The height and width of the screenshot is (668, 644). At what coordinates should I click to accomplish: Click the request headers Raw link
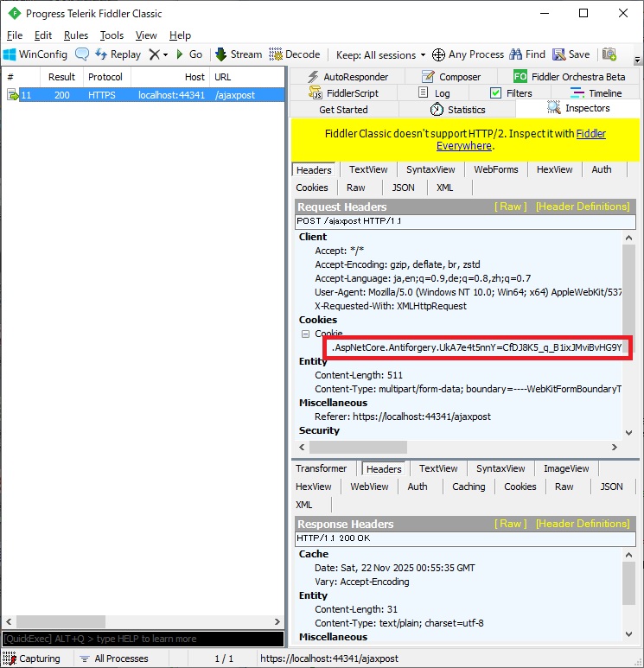point(511,207)
